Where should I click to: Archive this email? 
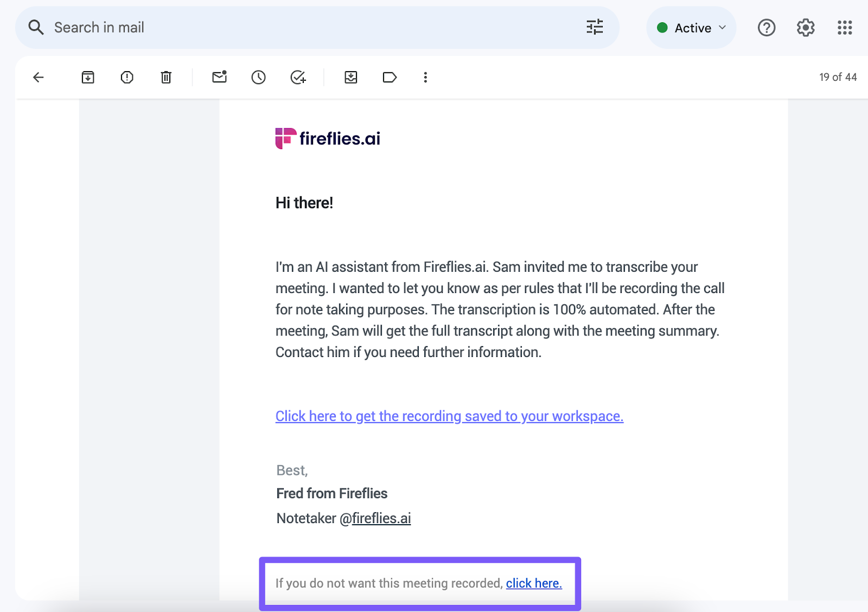click(88, 78)
